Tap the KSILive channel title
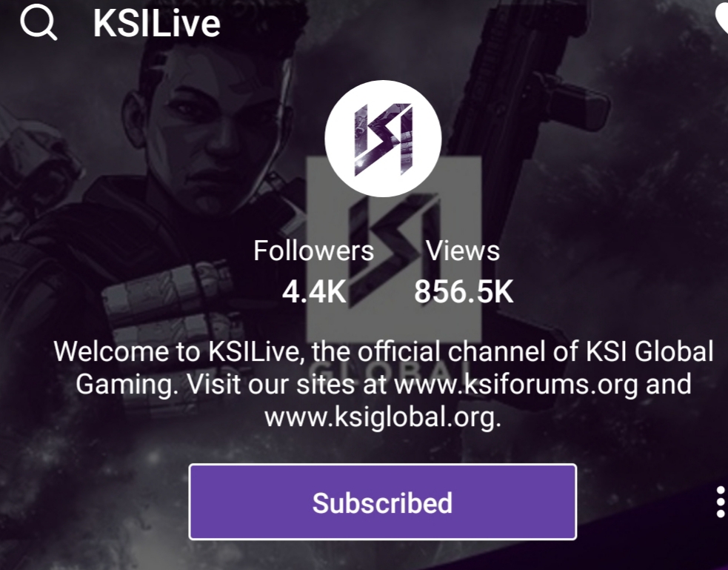This screenshot has width=728, height=570. 157,23
